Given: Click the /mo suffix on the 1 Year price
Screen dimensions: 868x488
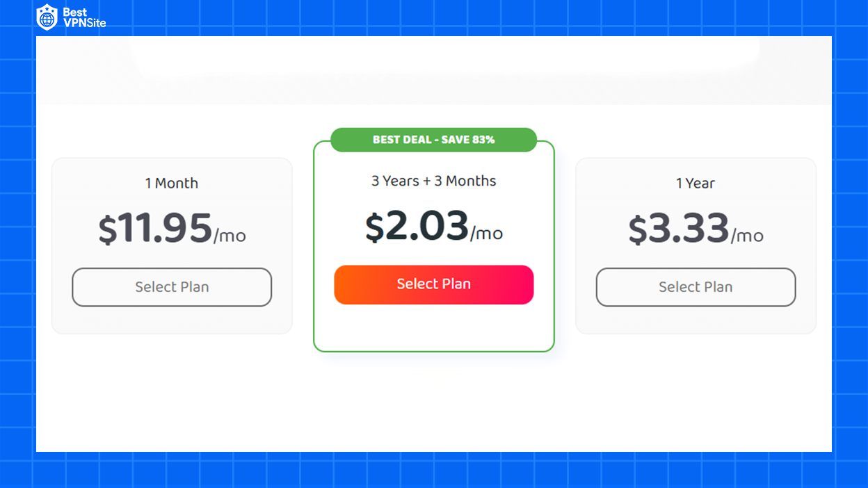Looking at the screenshot, I should 748,236.
